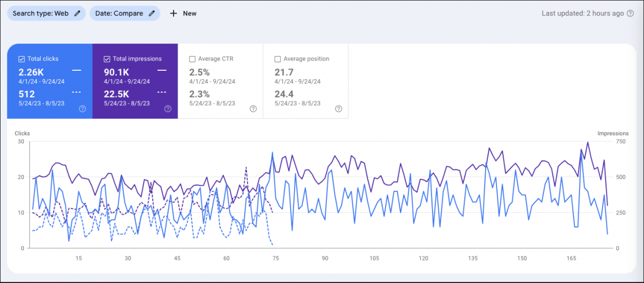The image size is (644, 283).
Task: Select the 2.5% Average CTR value
Action: point(200,72)
